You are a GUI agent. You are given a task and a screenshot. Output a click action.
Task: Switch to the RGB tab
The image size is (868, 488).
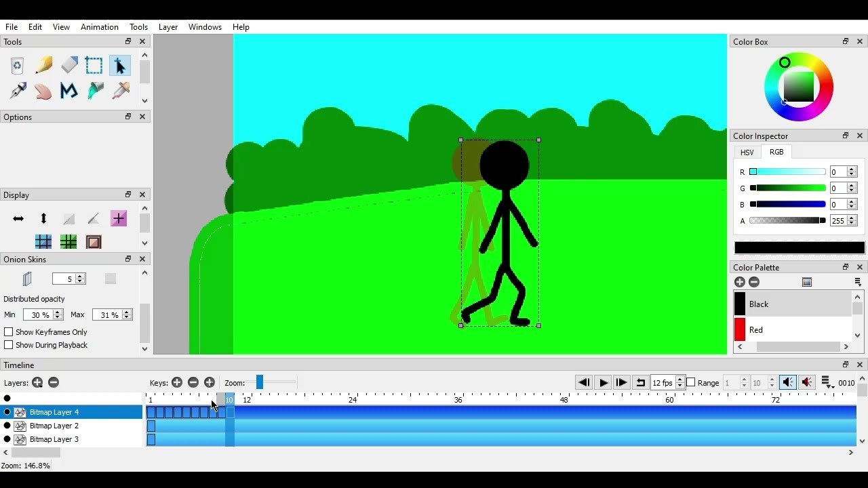776,152
